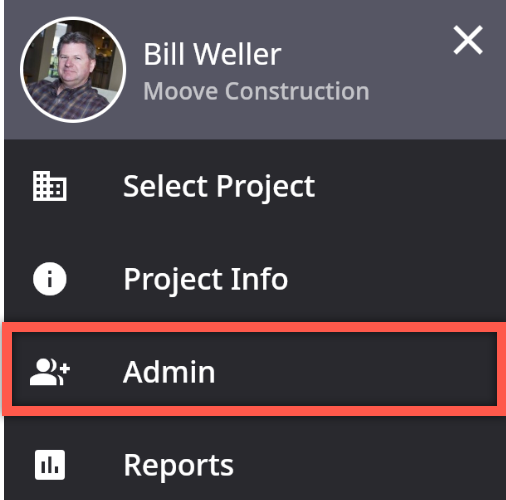506x500 pixels.
Task: Click the bar chart Reports icon
Action: 50,465
